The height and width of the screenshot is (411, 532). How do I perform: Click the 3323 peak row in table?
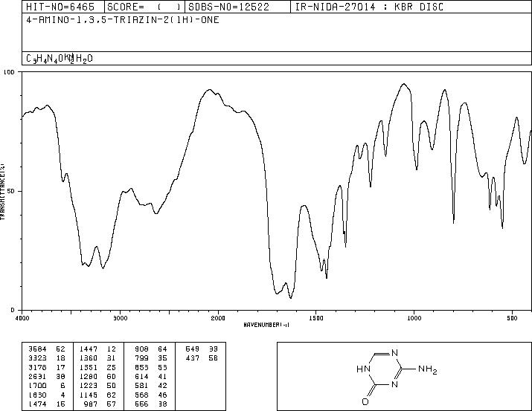click(x=47, y=358)
